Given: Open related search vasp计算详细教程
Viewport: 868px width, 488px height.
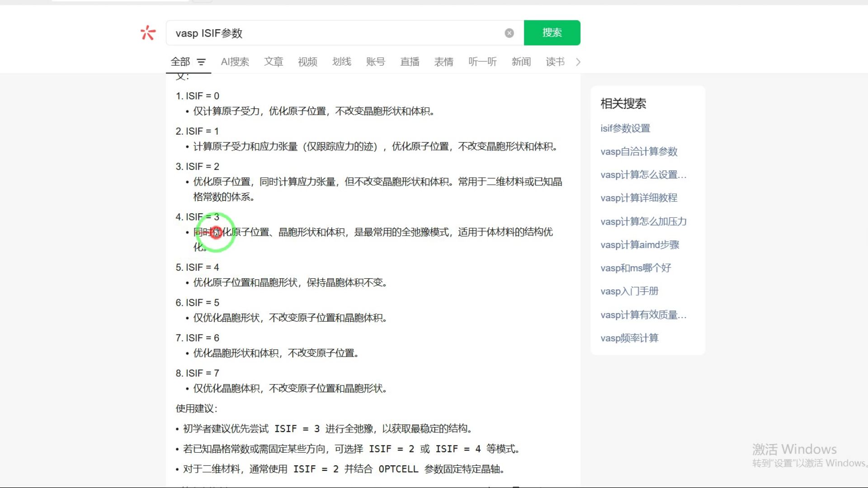Looking at the screenshot, I should [x=639, y=198].
